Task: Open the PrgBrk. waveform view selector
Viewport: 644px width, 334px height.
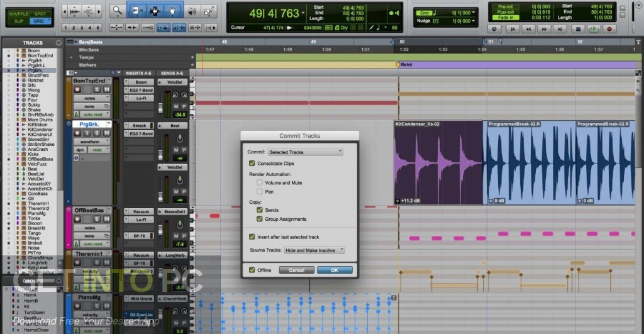Action: coord(92,142)
